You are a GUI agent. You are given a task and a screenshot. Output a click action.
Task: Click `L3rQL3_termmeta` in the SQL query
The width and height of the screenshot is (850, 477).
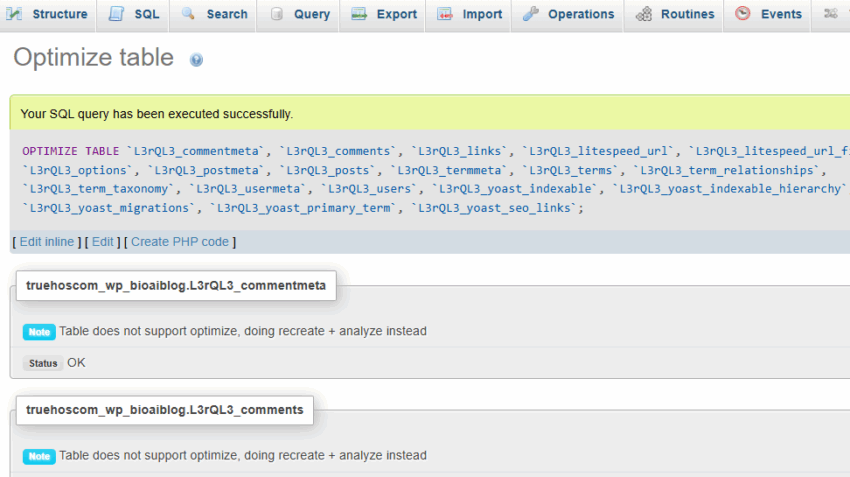pos(449,170)
